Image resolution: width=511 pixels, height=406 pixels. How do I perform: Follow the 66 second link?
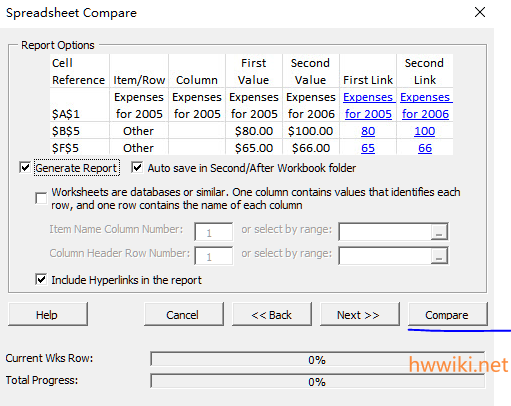tap(425, 148)
